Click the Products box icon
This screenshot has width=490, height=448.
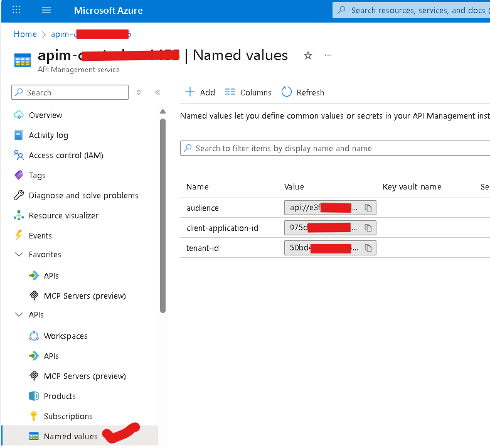point(34,396)
